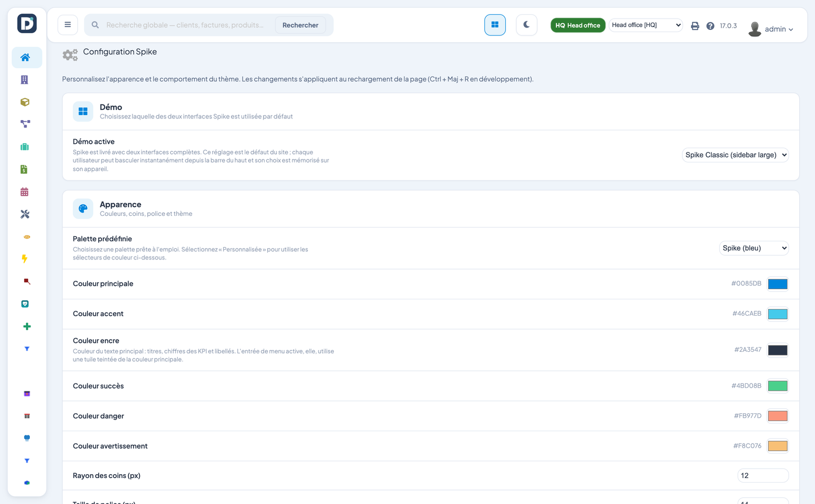Click the Apparence palette icon

(83, 209)
